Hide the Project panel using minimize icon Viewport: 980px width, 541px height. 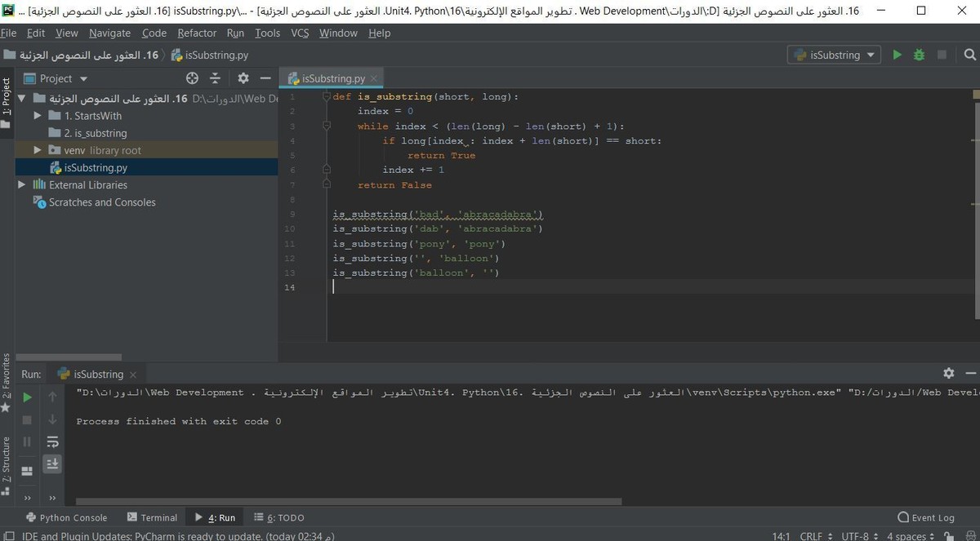point(265,78)
